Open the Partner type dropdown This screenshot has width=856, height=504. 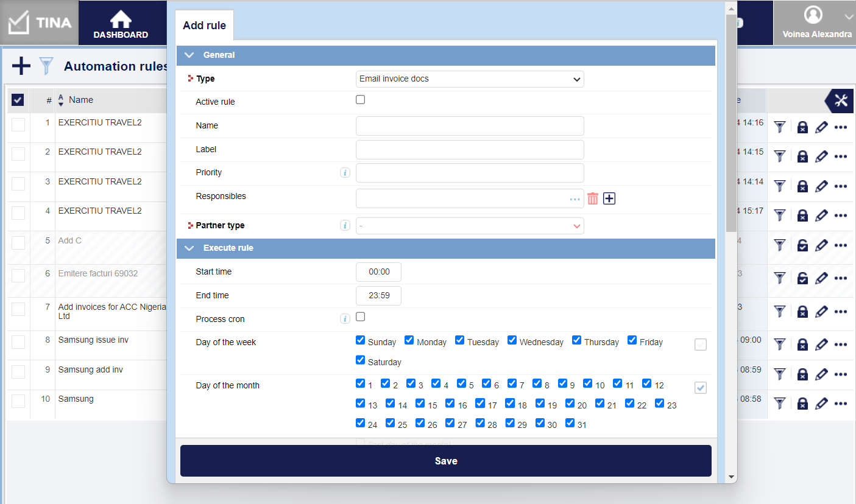coord(469,226)
